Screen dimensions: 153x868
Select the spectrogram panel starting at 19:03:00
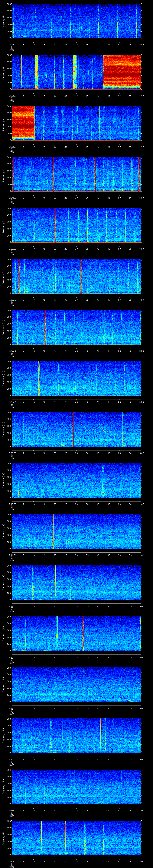click(76, 123)
